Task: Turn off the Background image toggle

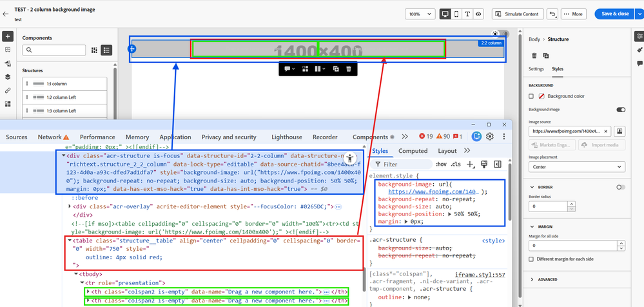Action: pyautogui.click(x=621, y=110)
